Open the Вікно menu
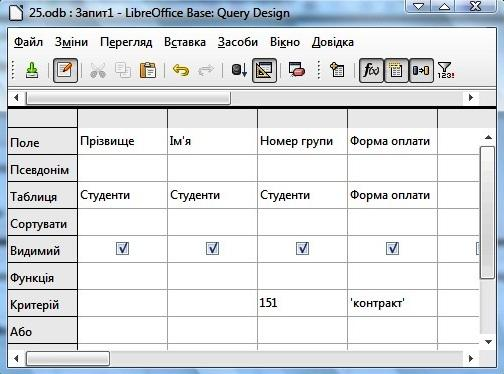This screenshot has width=504, height=374. [285, 42]
